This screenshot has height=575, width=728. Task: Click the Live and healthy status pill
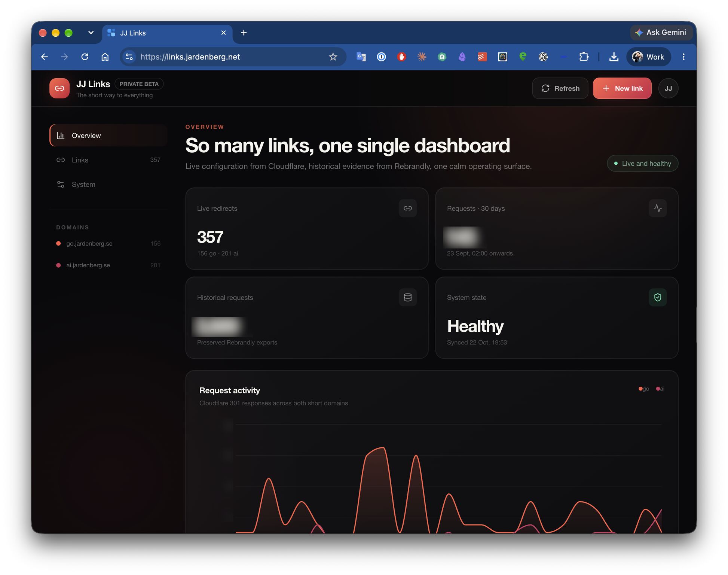click(x=642, y=164)
